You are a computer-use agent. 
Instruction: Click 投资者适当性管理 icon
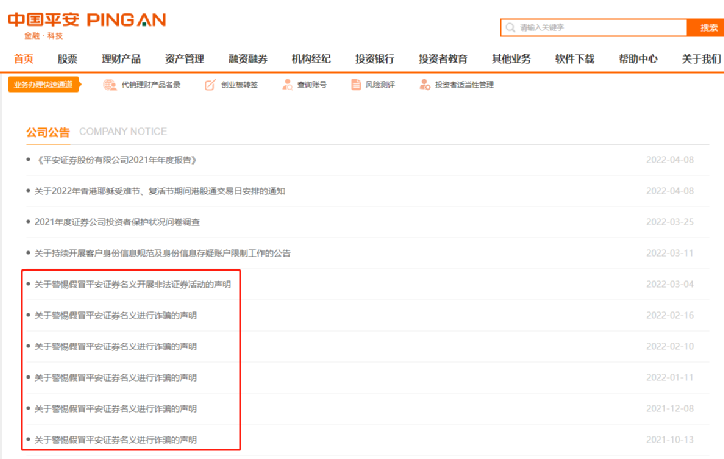point(425,85)
